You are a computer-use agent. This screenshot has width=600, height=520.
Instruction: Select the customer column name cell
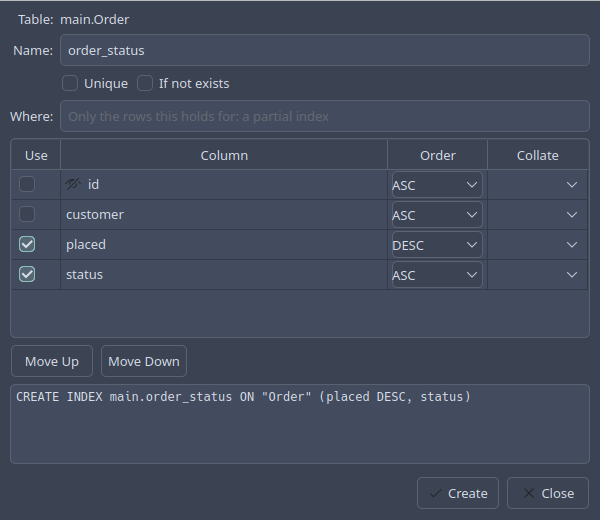(224, 215)
